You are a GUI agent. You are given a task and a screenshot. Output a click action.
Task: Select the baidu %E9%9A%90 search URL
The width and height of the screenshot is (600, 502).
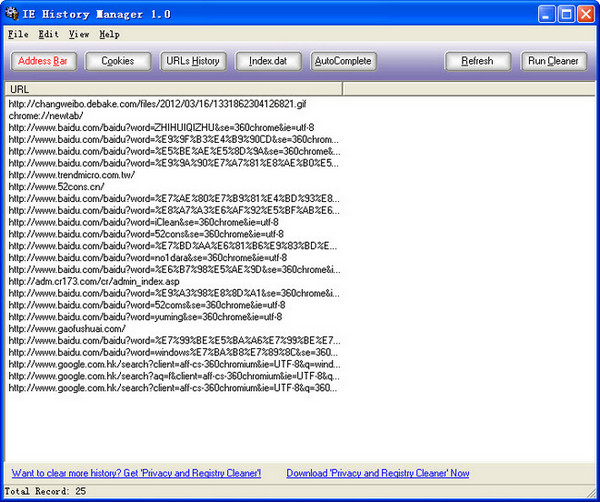[174, 163]
